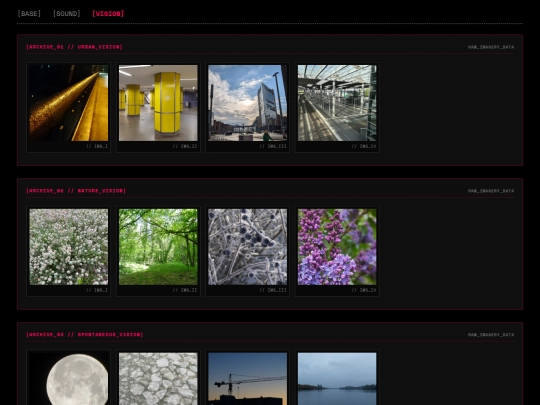Click the ARCHIVE_03 // SPONTANEOUS_VISION heading
The width and height of the screenshot is (540, 405).
(85, 335)
